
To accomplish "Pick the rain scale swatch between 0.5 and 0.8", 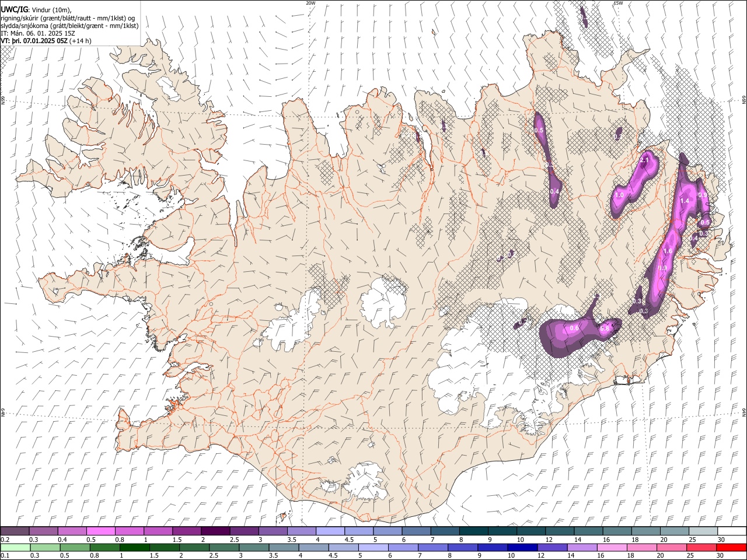I will click(75, 547).
